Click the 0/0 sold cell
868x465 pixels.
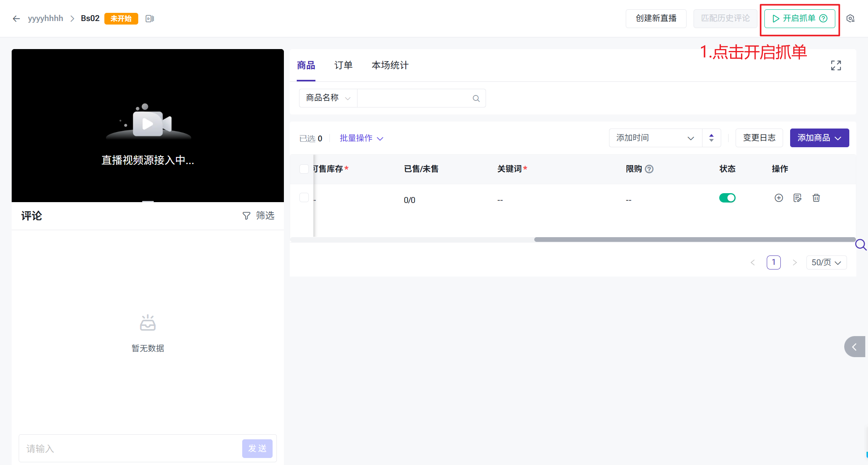[x=410, y=200]
